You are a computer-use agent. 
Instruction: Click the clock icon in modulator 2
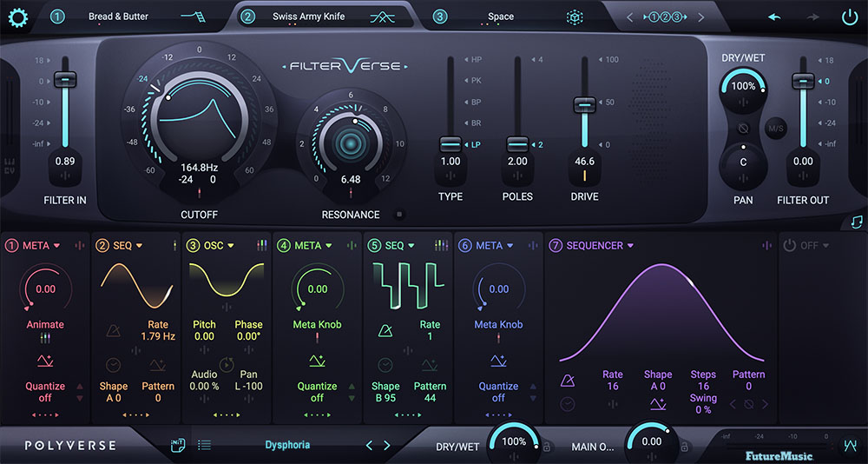coord(114,365)
